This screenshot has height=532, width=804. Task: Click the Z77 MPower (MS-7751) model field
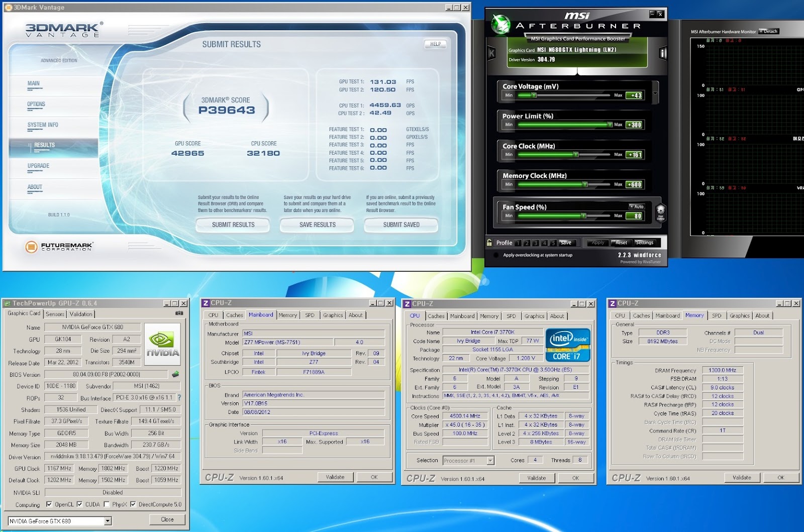click(x=287, y=342)
